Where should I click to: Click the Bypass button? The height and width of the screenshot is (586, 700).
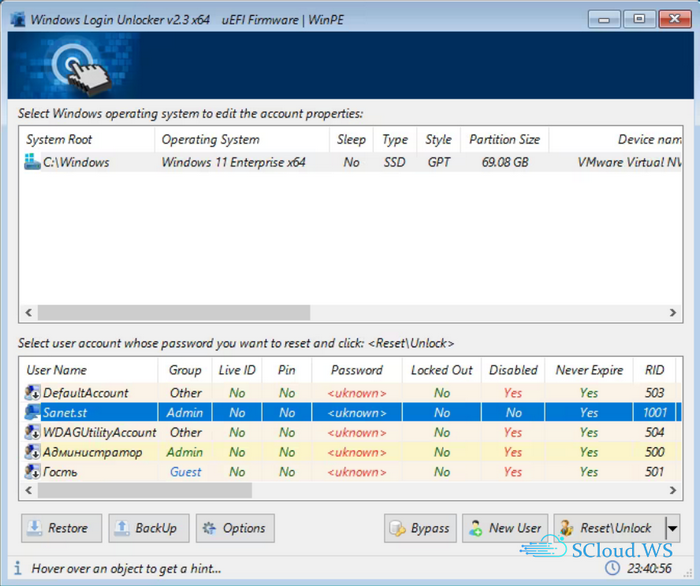420,528
